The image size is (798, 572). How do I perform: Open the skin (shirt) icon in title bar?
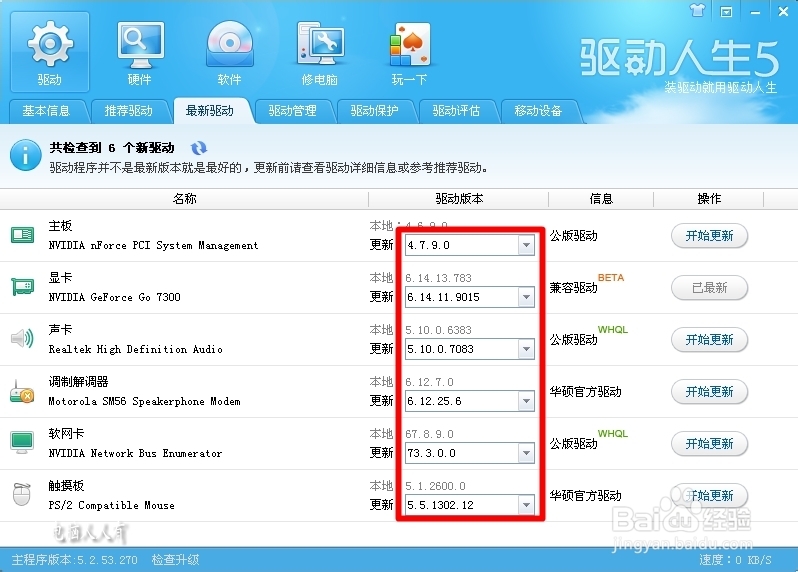point(698,10)
